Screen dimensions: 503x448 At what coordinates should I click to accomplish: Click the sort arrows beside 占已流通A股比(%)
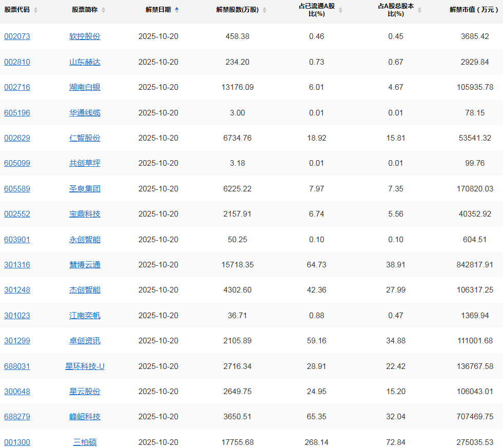point(340,10)
